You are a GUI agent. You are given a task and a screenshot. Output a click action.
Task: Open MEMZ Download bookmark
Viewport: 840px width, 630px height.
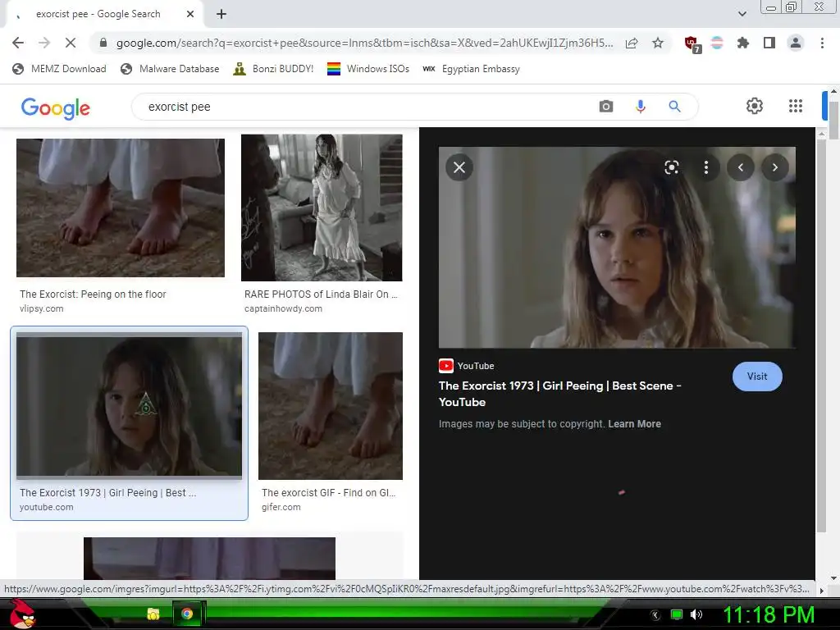click(x=59, y=69)
